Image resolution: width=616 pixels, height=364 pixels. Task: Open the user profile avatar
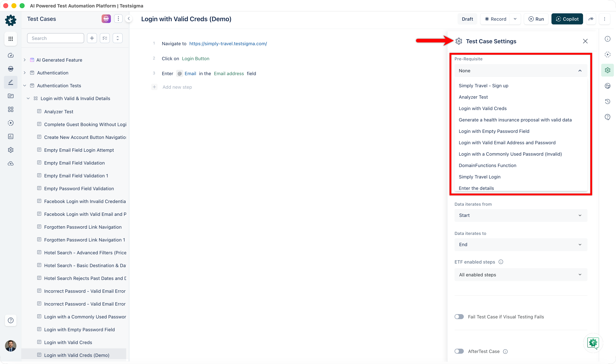click(11, 346)
